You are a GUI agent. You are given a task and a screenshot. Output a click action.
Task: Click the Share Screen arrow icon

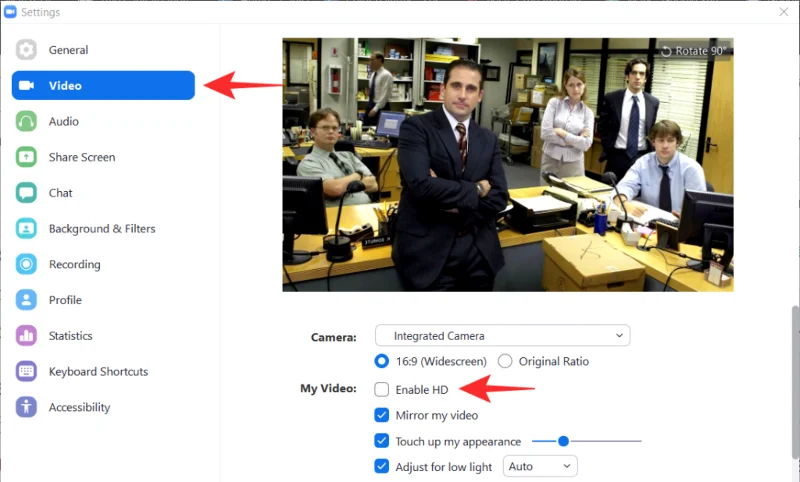click(26, 157)
